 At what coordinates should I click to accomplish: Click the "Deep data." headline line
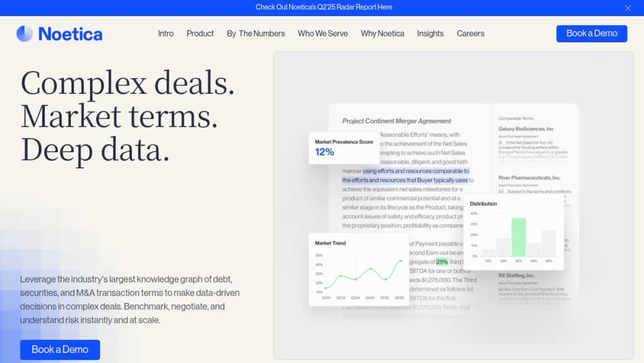pos(95,150)
